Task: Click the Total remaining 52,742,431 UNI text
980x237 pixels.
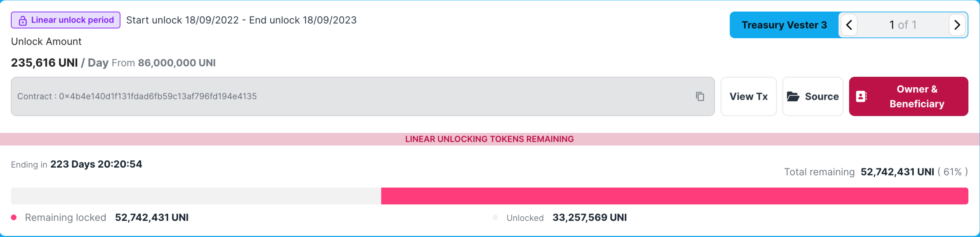Action: pos(876,172)
